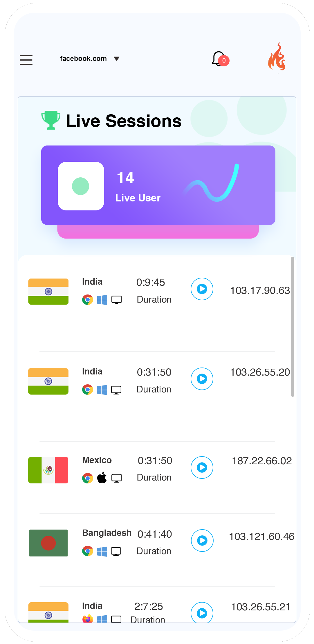This screenshot has height=644, width=314.
Task: Play the Bangladesh session replay
Action: click(x=202, y=540)
